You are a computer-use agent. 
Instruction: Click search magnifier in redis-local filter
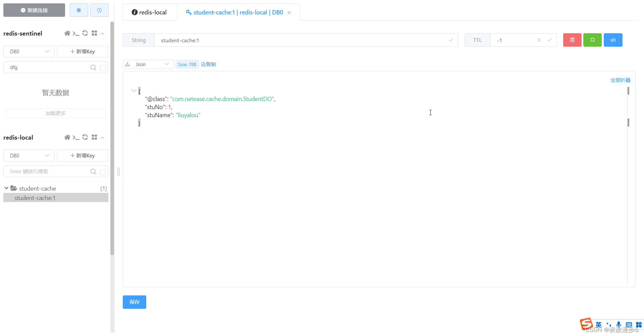(93, 172)
